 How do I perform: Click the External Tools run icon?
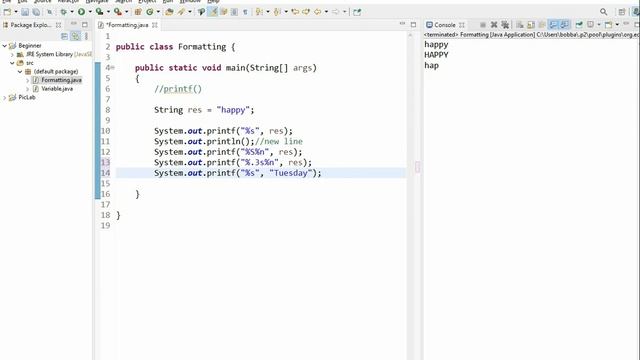pyautogui.click(x=118, y=12)
